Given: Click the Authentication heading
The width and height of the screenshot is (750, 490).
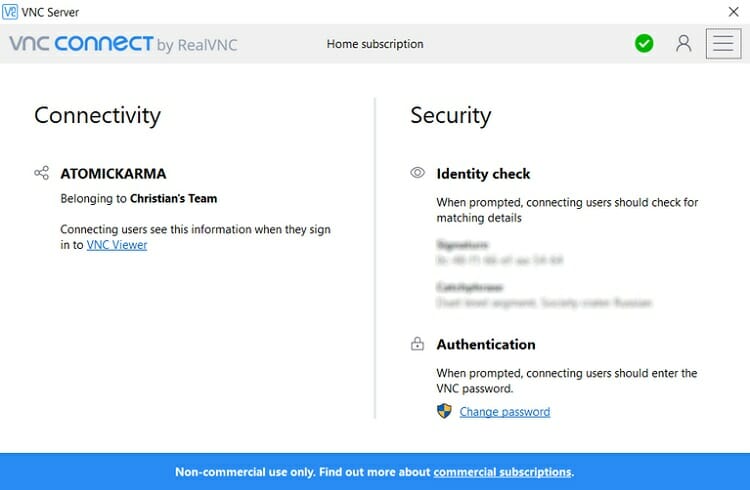Looking at the screenshot, I should [486, 345].
